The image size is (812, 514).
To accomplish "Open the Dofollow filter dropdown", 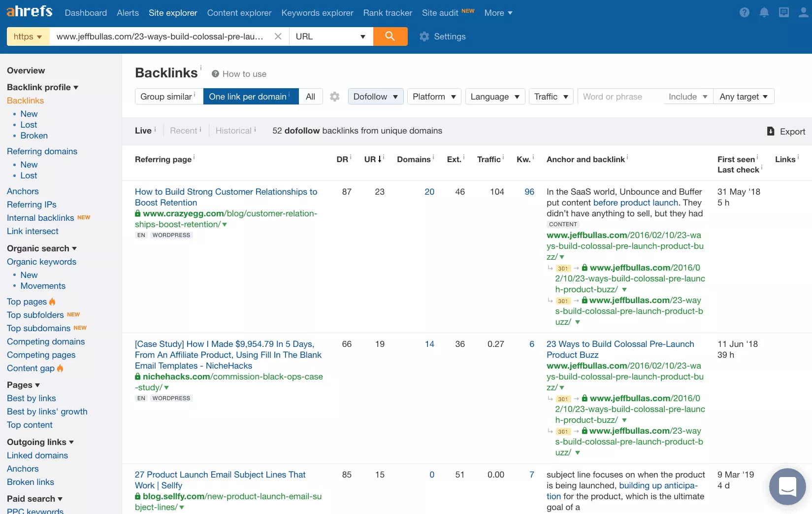I will (x=376, y=97).
